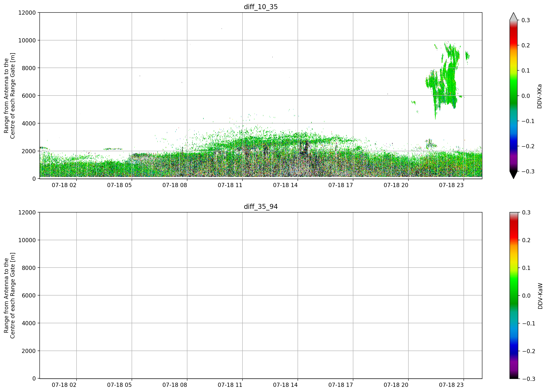Click the '07-18 11' tick label under the top plot
Viewport: 547px width, 392px height.
point(230,185)
